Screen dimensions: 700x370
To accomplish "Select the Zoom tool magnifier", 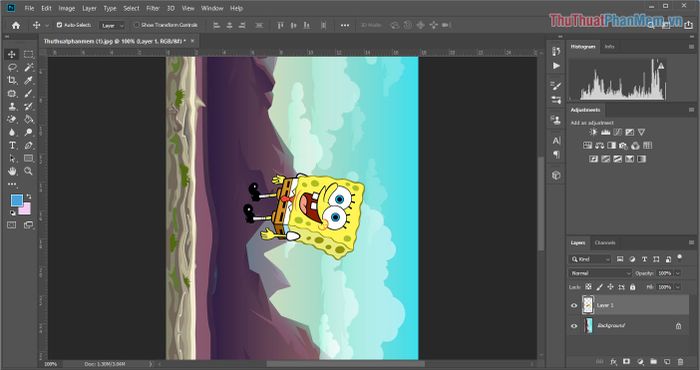I will point(29,171).
